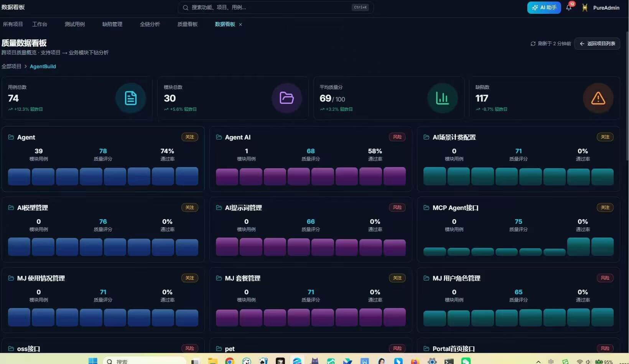Image resolution: width=629 pixels, height=364 pixels.
Task: Click the 58% 通过率 value on Agent AI card
Action: pos(375,151)
